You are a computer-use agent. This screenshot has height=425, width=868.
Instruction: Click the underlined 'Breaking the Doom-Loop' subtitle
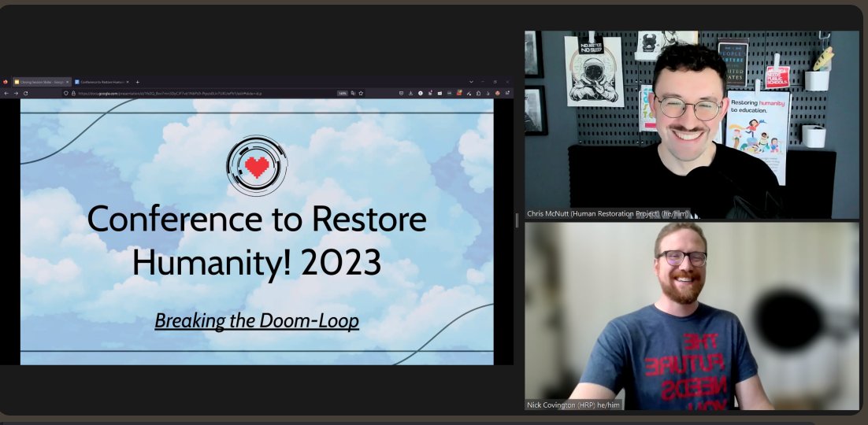[x=257, y=320]
